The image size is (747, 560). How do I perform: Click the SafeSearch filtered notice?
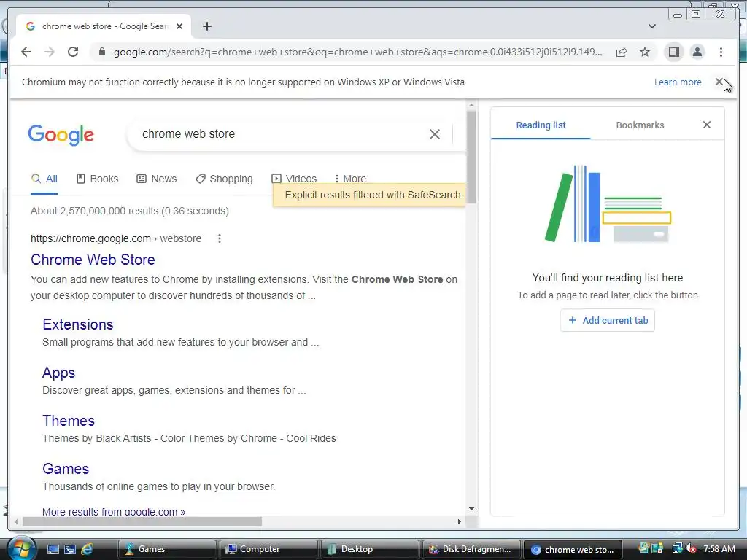(370, 195)
